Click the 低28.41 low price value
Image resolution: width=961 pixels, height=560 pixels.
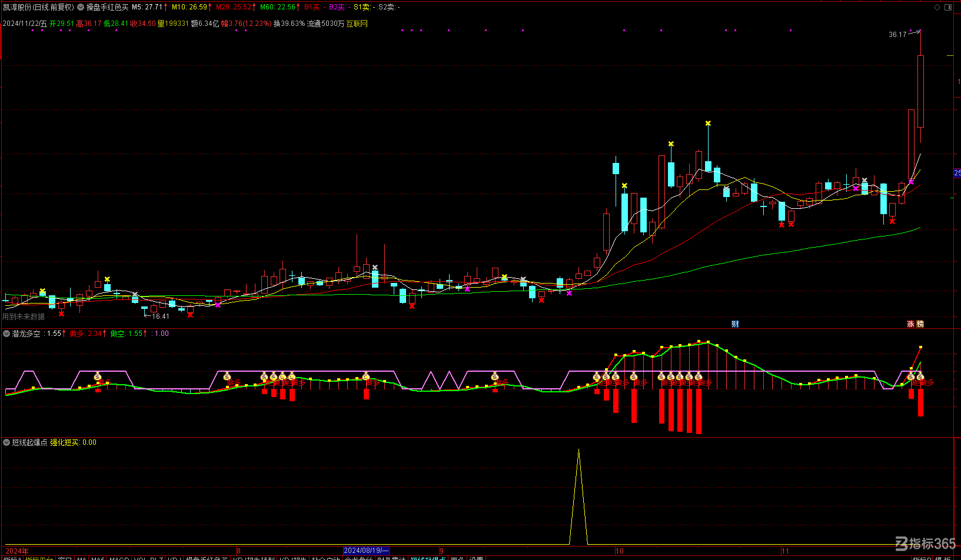click(x=116, y=24)
